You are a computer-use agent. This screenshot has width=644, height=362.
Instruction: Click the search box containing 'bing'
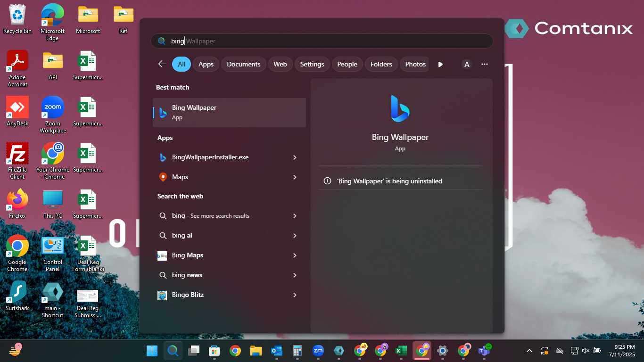pyautogui.click(x=322, y=41)
